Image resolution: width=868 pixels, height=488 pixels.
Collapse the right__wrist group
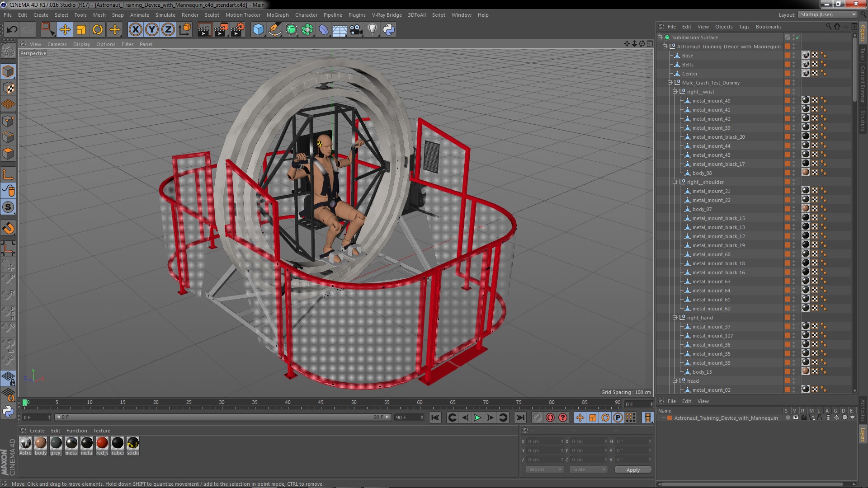[675, 92]
